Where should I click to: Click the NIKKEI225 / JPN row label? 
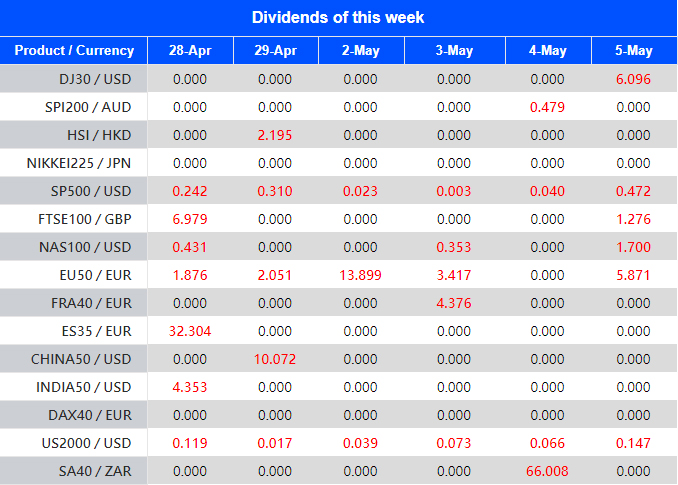click(83, 163)
